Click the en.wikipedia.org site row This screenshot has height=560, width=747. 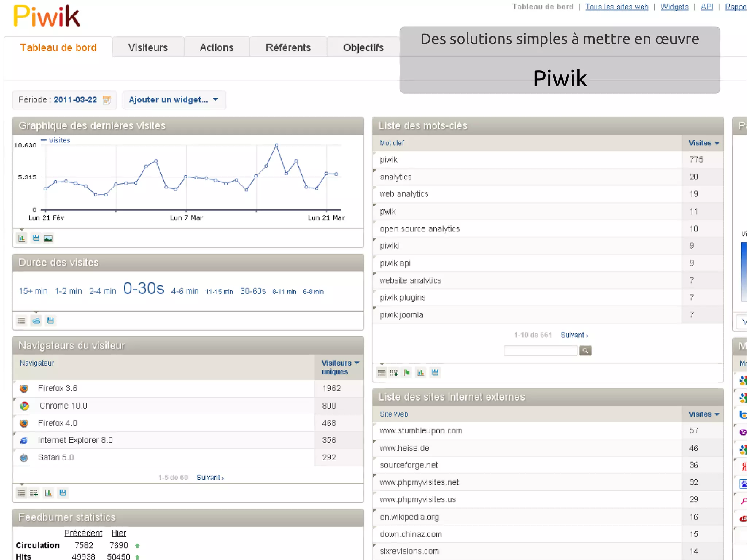548,517
